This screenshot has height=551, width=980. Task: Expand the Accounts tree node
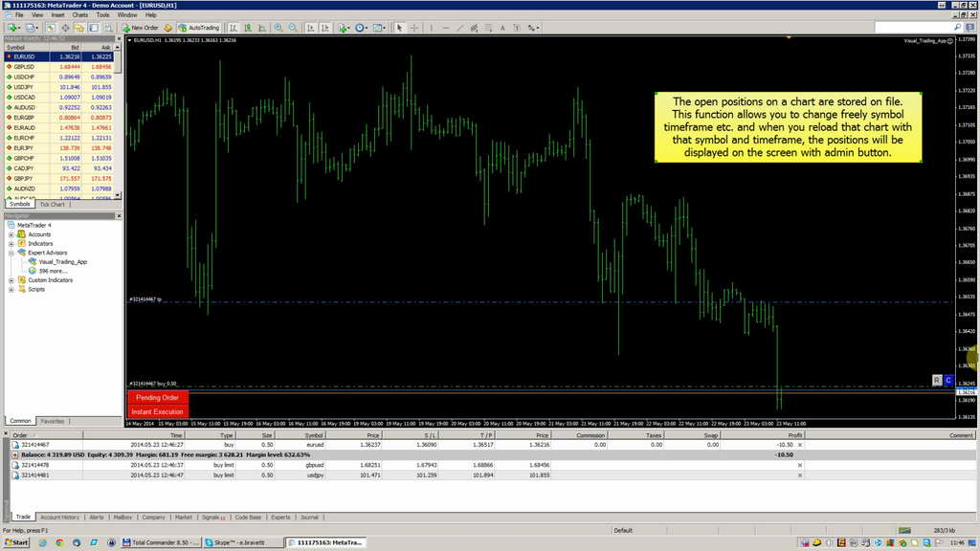click(11, 234)
